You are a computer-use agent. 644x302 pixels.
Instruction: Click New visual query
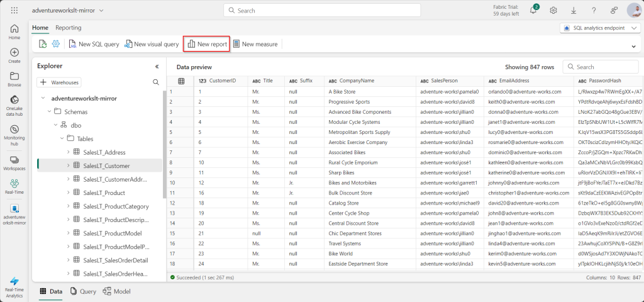pyautogui.click(x=152, y=44)
